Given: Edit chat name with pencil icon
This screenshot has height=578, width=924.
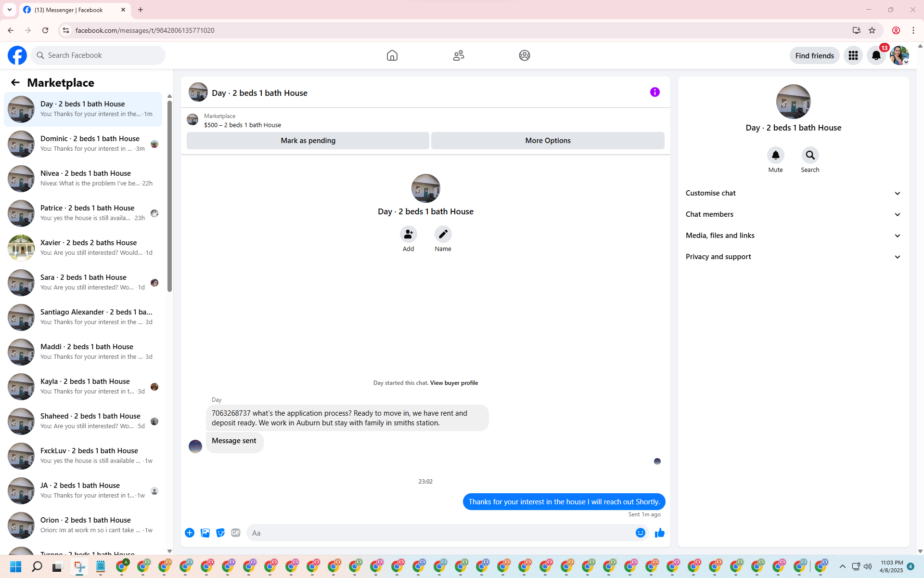Looking at the screenshot, I should point(443,234).
